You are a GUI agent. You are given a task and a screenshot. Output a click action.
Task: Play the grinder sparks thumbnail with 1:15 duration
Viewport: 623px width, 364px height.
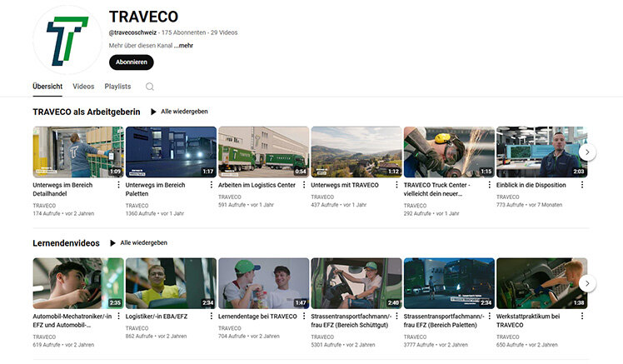tap(449, 152)
